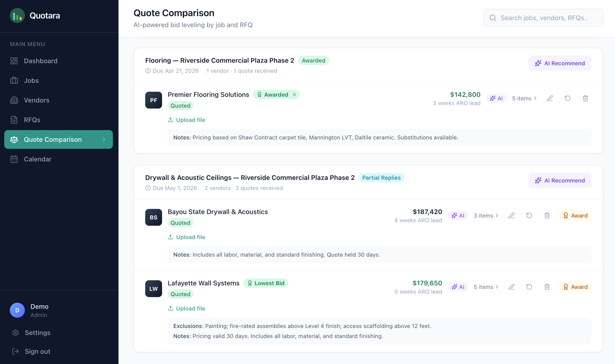Image resolution: width=615 pixels, height=364 pixels.
Task: Delete the Lafayette Wall Systems quote
Action: 547,287
